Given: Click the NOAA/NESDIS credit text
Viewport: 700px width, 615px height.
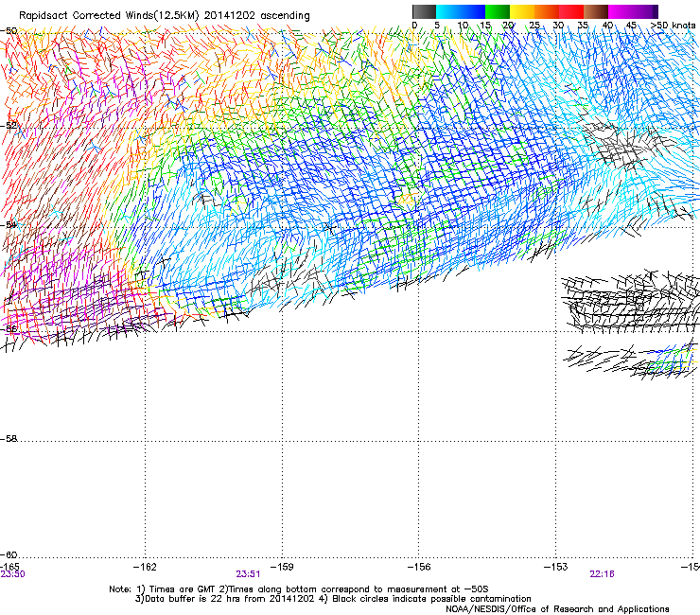Looking at the screenshot, I should coord(557,609).
